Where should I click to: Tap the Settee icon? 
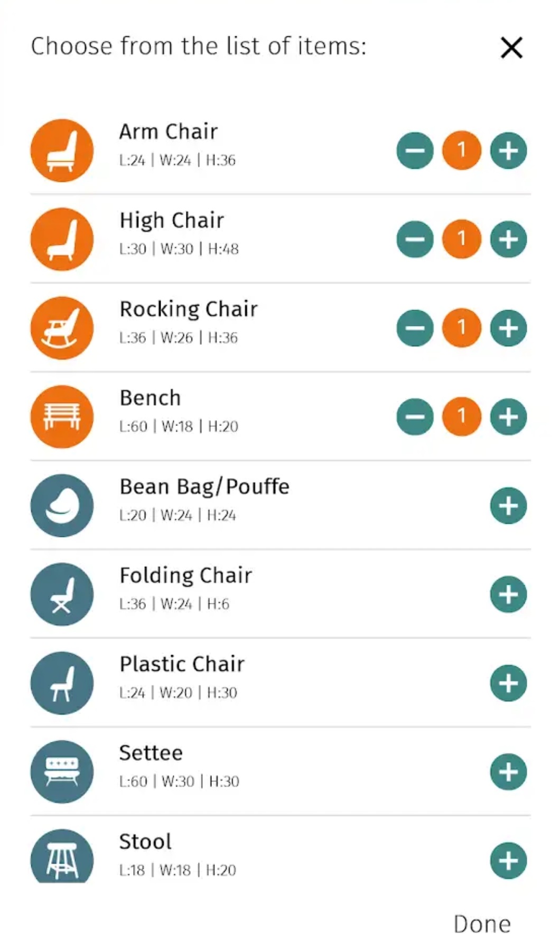pyautogui.click(x=62, y=772)
